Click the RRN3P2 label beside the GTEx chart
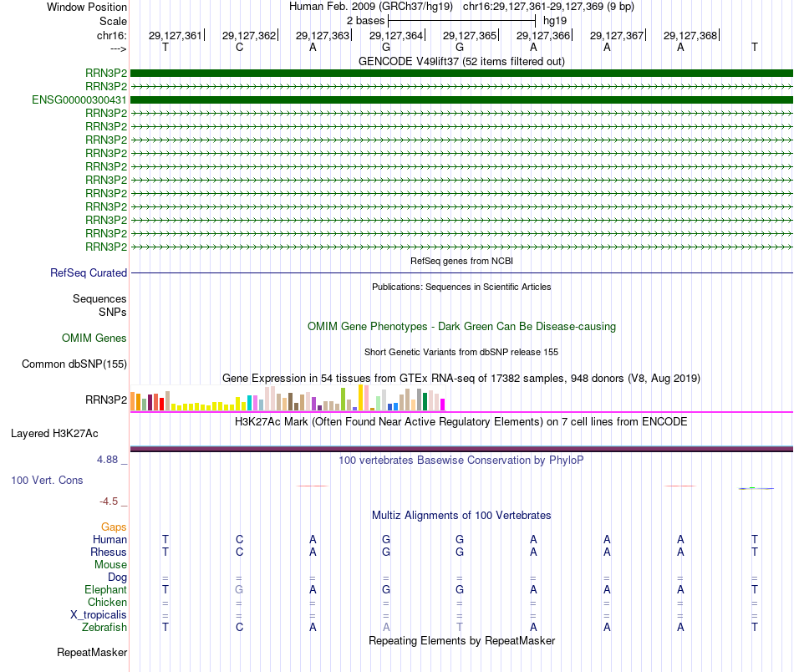794x672 pixels. click(106, 400)
